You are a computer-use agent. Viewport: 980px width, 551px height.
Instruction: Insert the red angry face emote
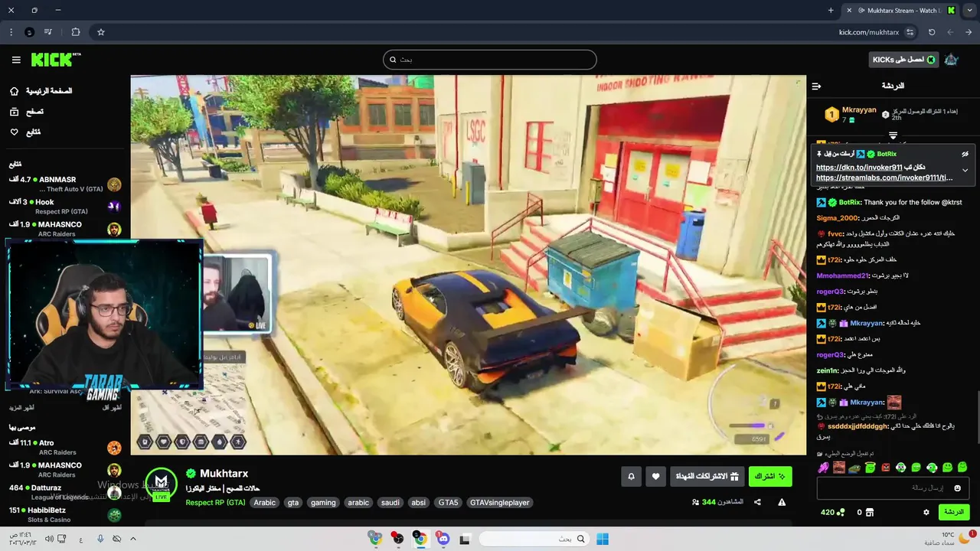tap(886, 468)
